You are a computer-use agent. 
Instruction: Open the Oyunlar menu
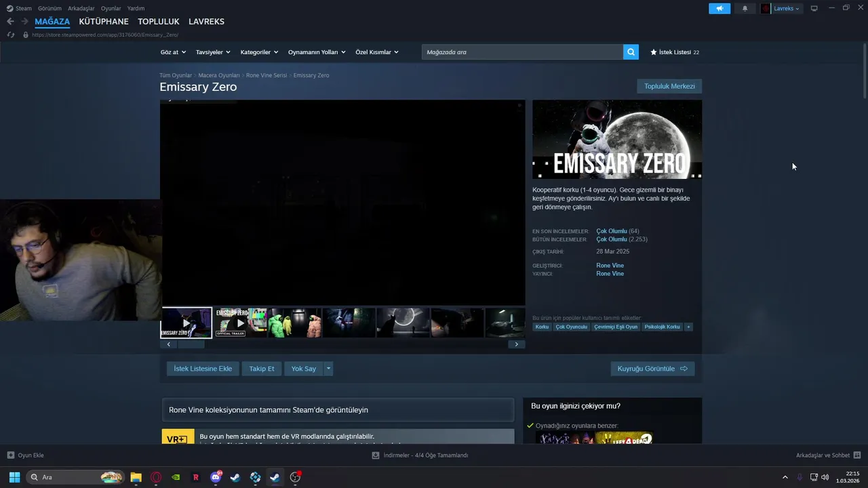[111, 9]
